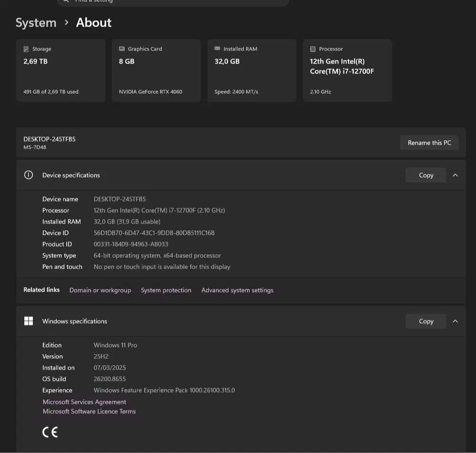Open the Installed RAM 32,0 GB card
This screenshot has height=453, width=476.
252,70
